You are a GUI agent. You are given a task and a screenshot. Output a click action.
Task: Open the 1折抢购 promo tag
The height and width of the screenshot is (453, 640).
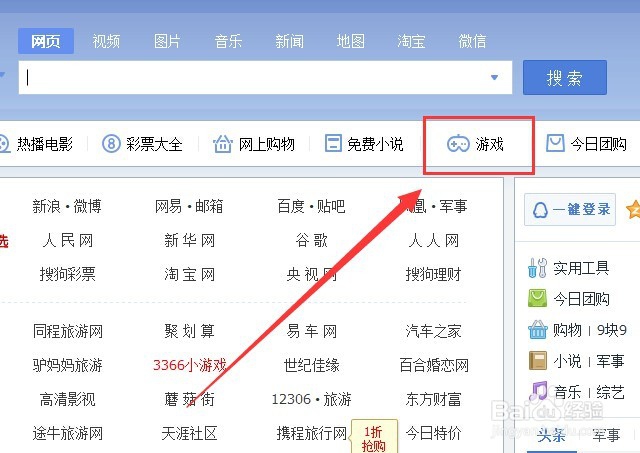tap(373, 437)
